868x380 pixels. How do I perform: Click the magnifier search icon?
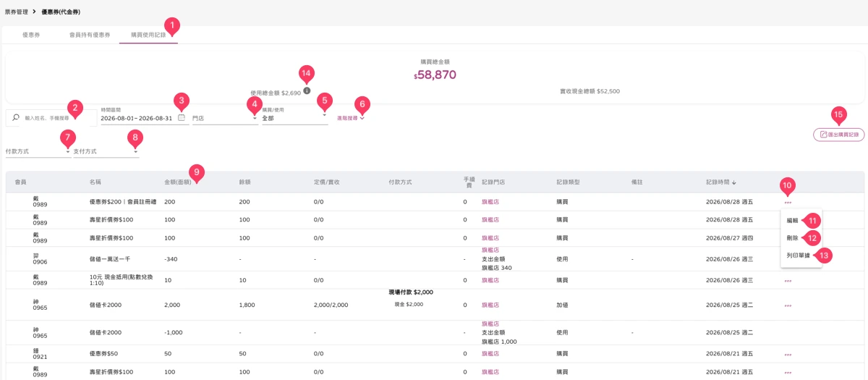coord(16,117)
